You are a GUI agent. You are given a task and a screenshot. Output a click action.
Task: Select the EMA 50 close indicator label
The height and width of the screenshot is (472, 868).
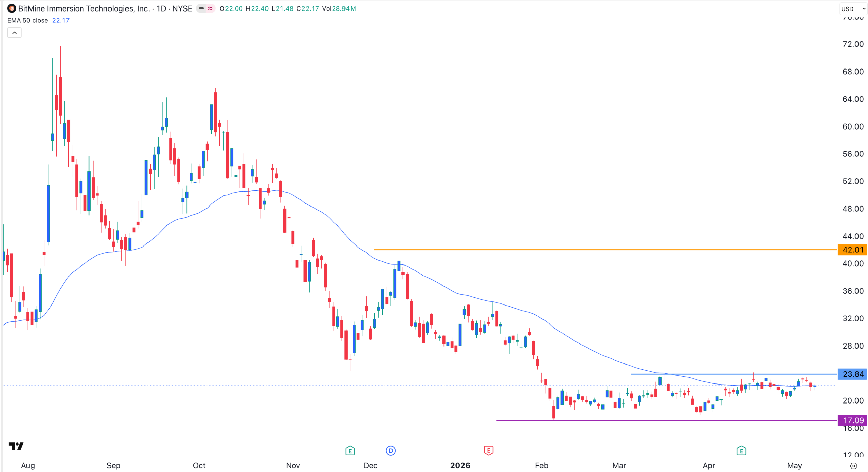tap(28, 20)
